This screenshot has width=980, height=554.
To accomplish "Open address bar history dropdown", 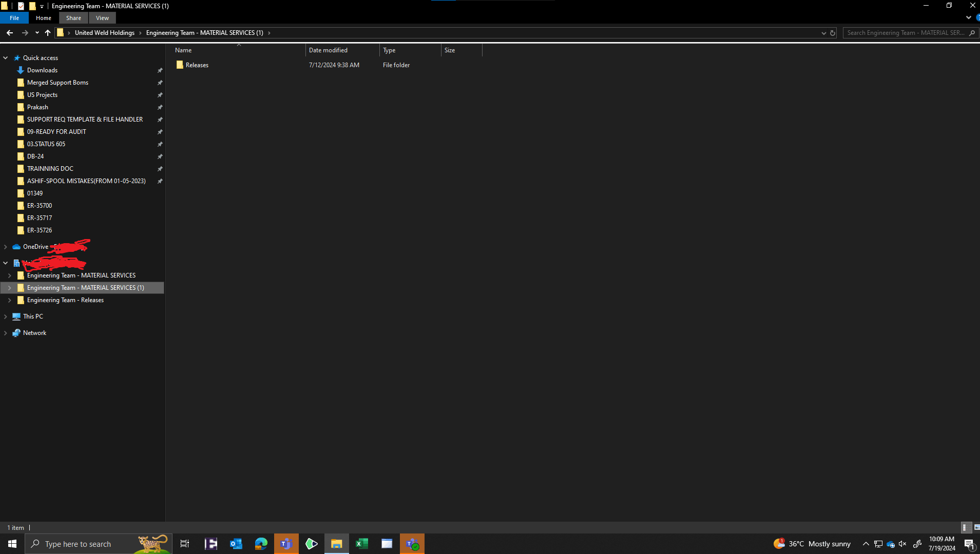I will click(x=824, y=33).
